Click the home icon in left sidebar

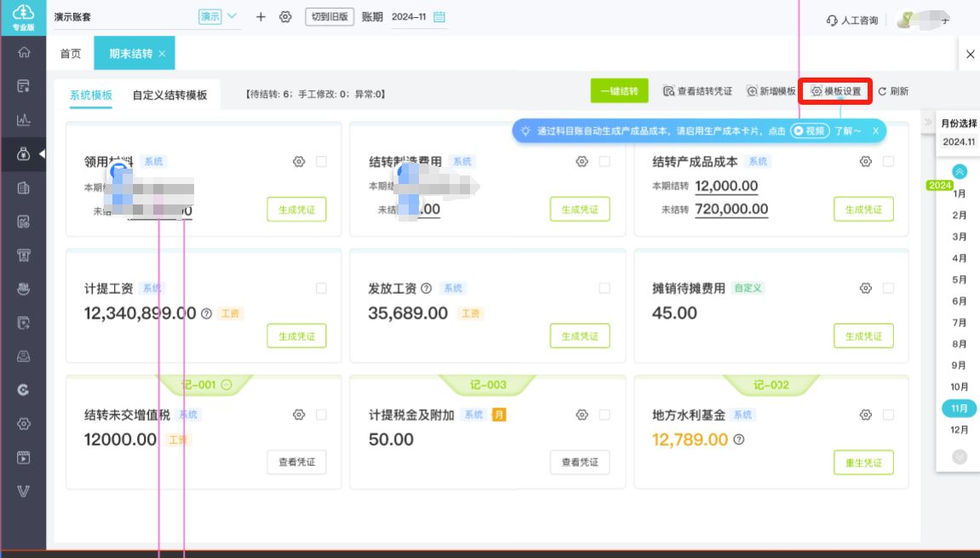[x=24, y=53]
